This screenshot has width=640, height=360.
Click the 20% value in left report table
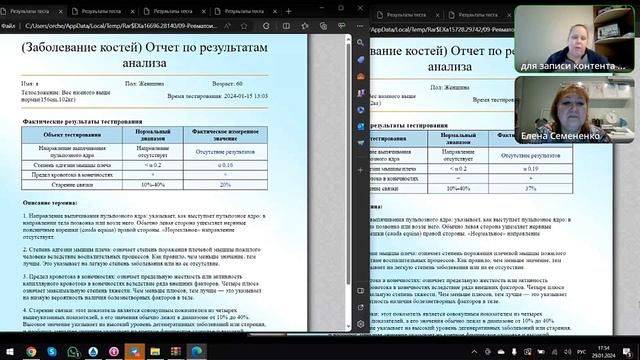225,184
